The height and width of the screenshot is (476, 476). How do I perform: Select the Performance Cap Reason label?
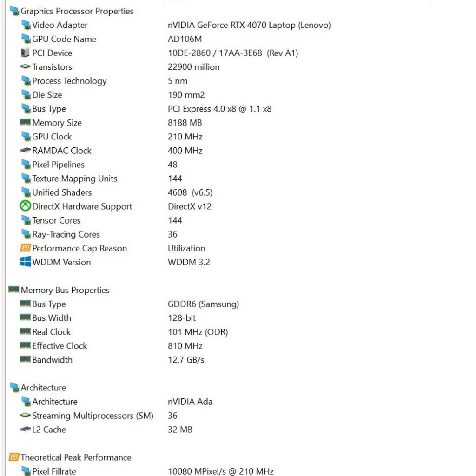click(x=79, y=249)
